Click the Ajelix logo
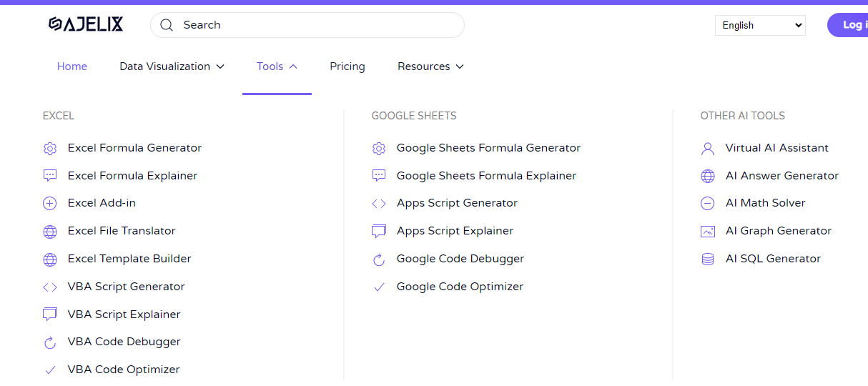Viewport: 868px width, 386px height. click(86, 25)
